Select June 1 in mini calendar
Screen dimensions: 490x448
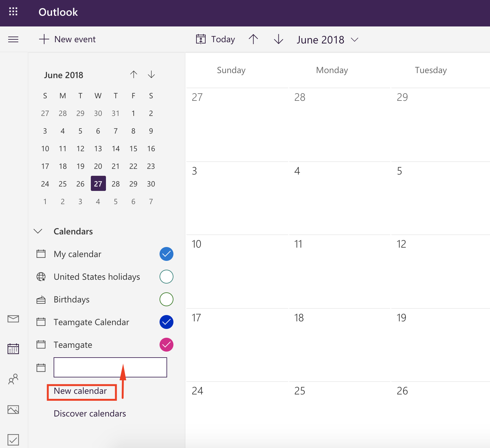(133, 113)
